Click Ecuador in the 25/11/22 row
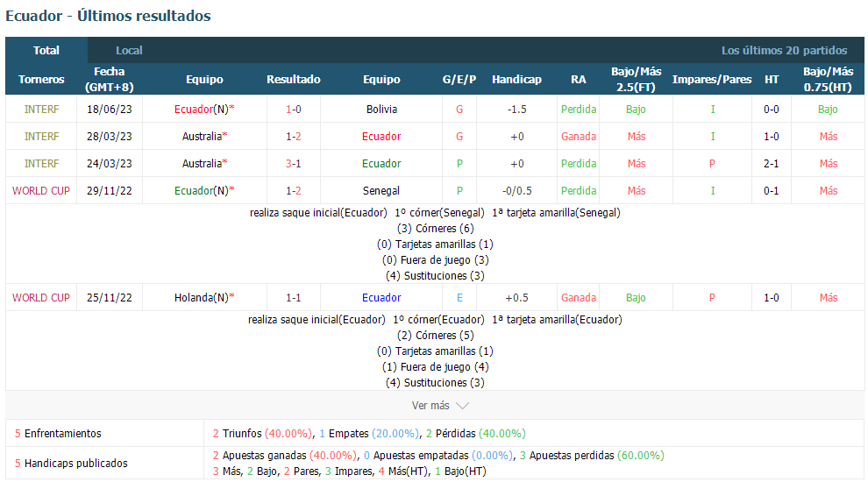 pos(381,297)
